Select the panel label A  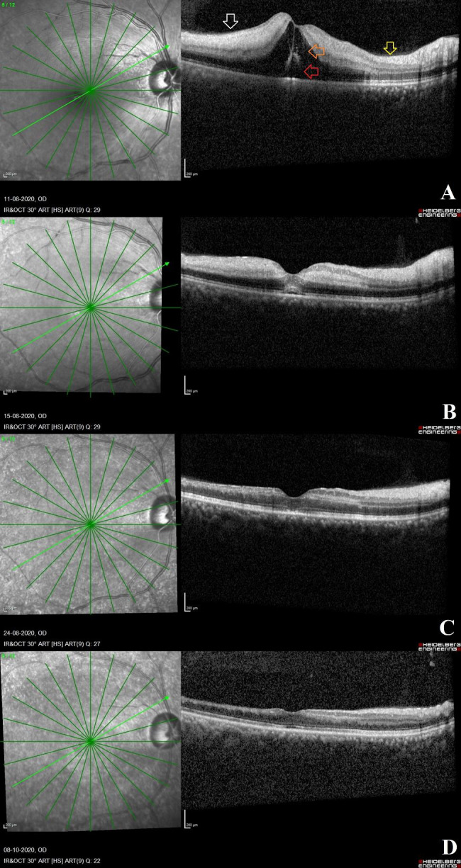447,191
